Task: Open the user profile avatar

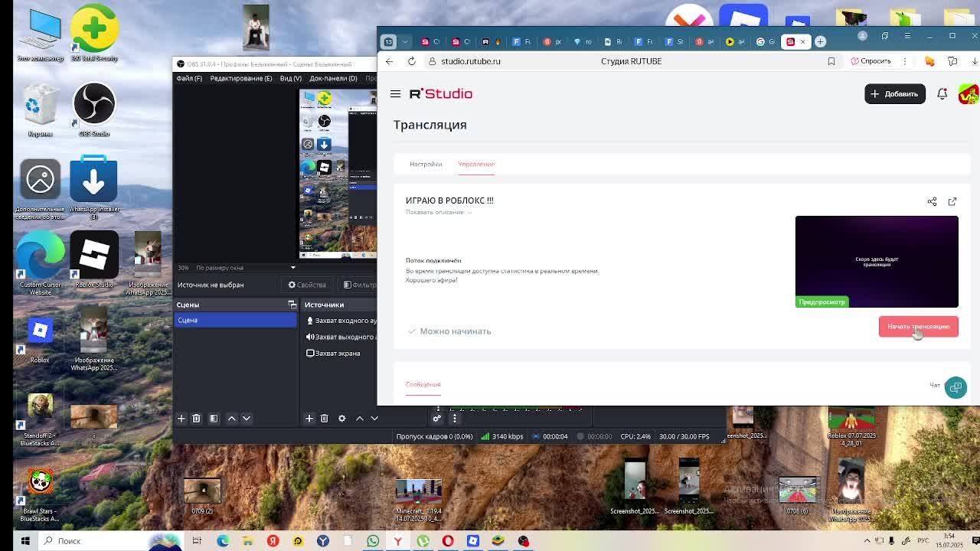Action: [969, 93]
